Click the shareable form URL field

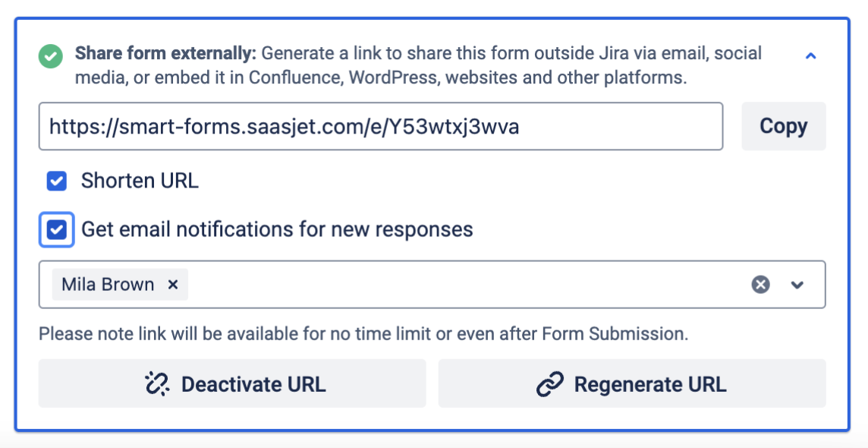pos(380,127)
